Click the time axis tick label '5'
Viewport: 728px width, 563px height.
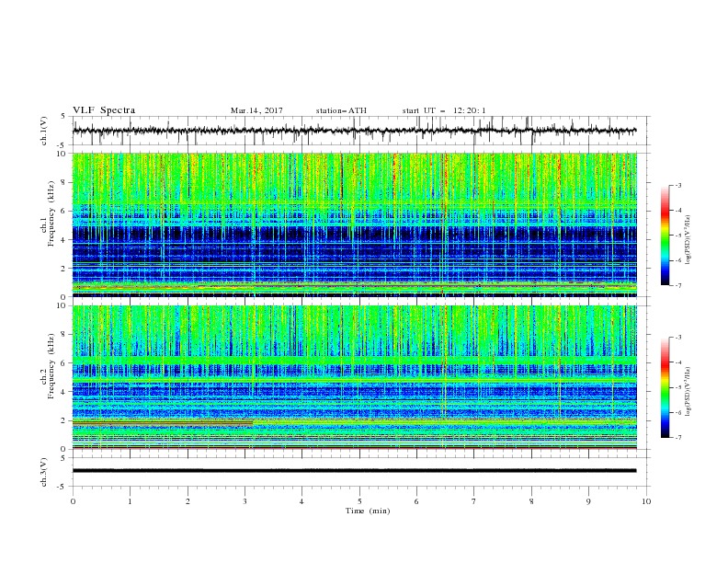[359, 501]
